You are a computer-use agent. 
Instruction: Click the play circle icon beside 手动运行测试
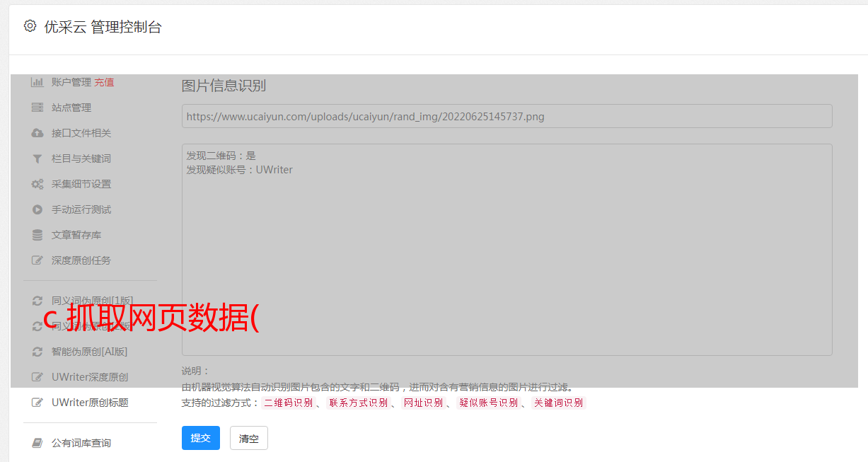pos(37,209)
